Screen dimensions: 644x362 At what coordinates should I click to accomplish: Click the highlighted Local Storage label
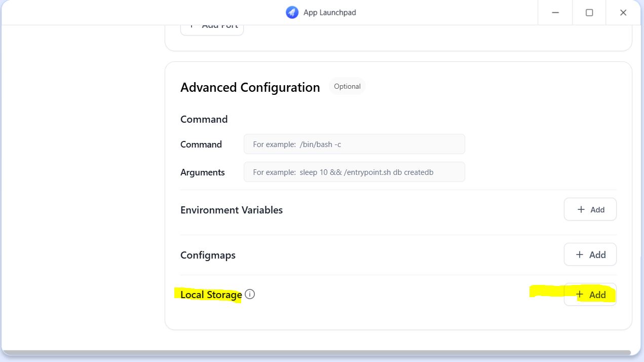click(x=211, y=295)
